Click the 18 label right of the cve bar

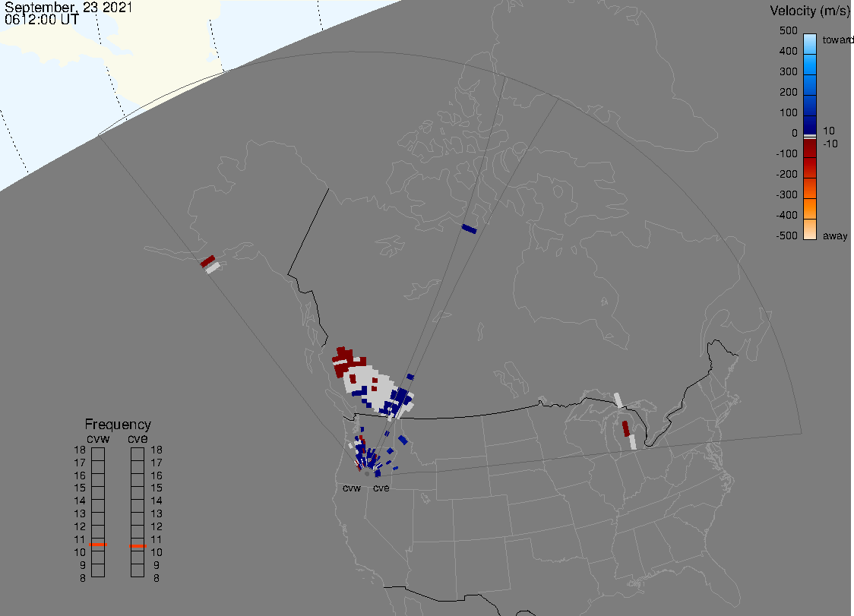(157, 450)
